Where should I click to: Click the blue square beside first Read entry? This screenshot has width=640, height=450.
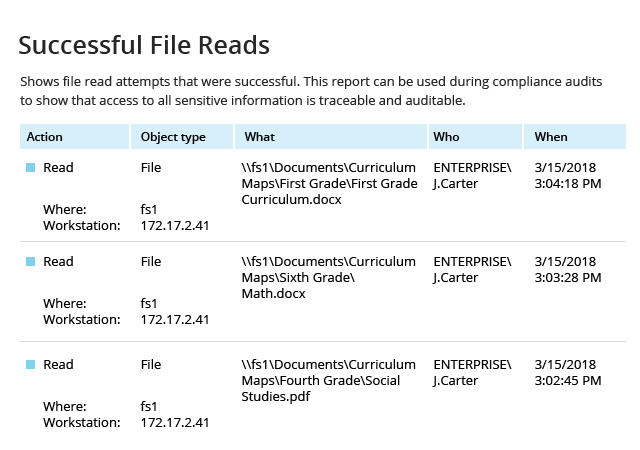pyautogui.click(x=31, y=167)
